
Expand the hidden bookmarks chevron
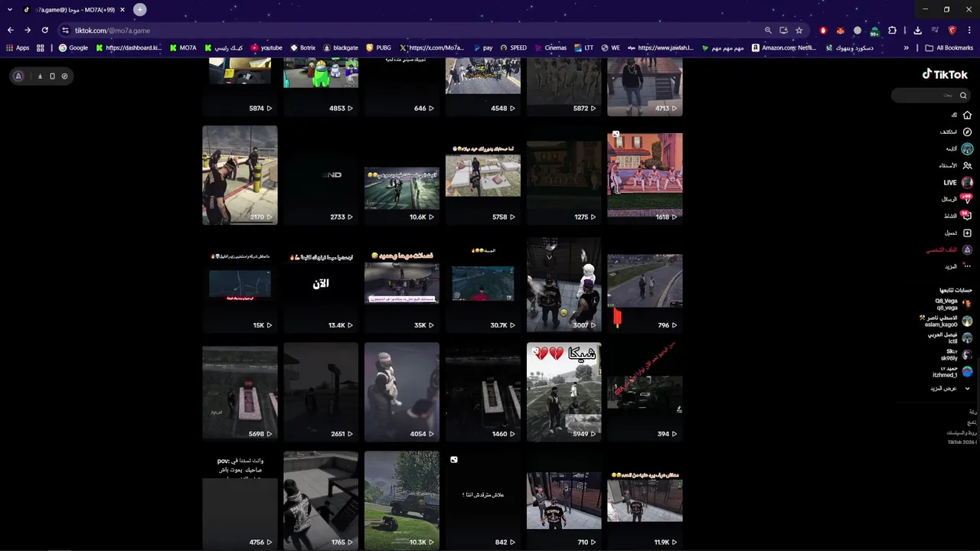pyautogui.click(x=906, y=47)
